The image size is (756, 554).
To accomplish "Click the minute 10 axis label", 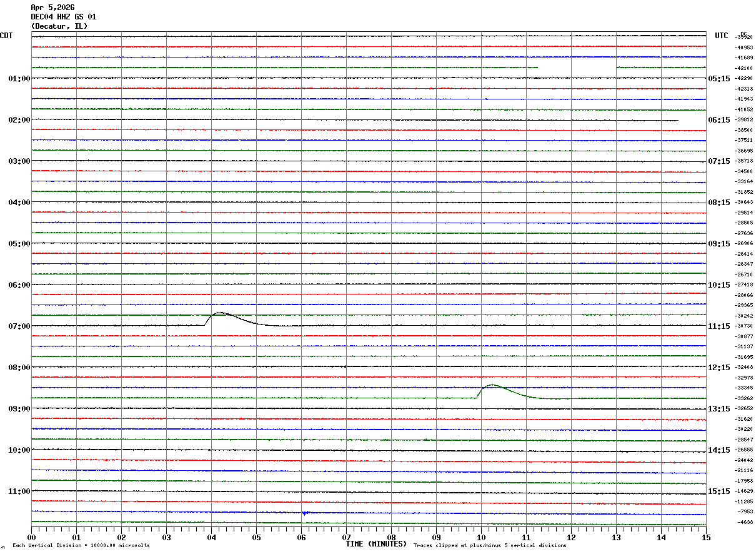I will [481, 537].
